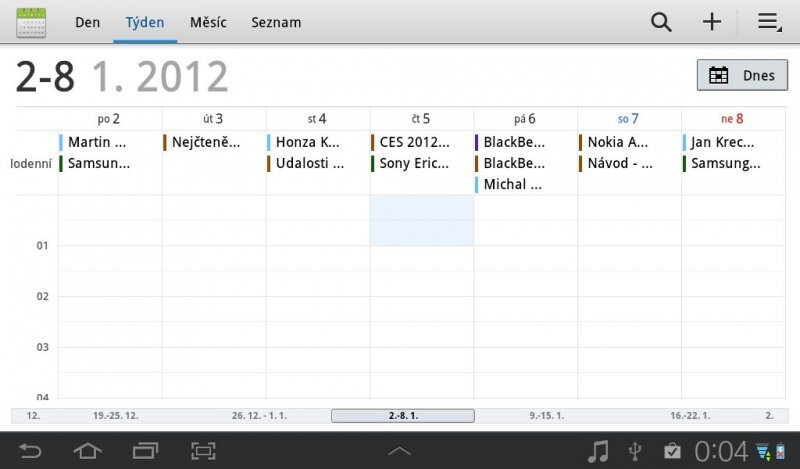
Task: Open the čt 5 day header
Action: (421, 119)
